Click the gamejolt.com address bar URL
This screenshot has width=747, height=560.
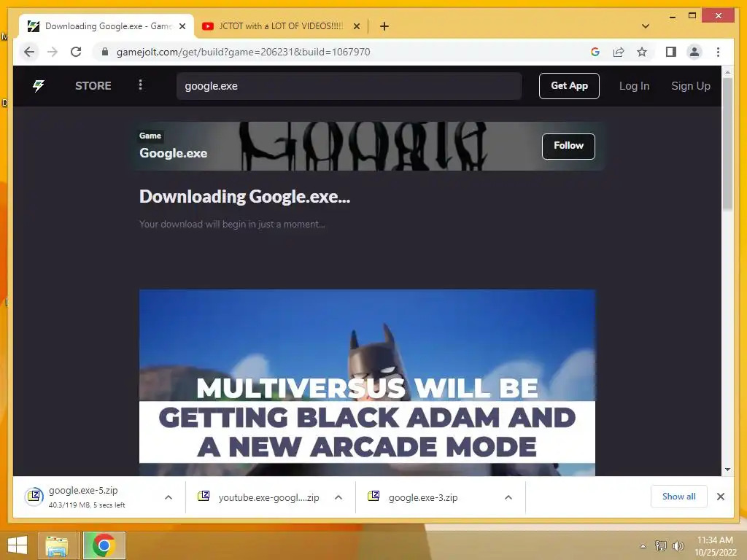tap(243, 52)
